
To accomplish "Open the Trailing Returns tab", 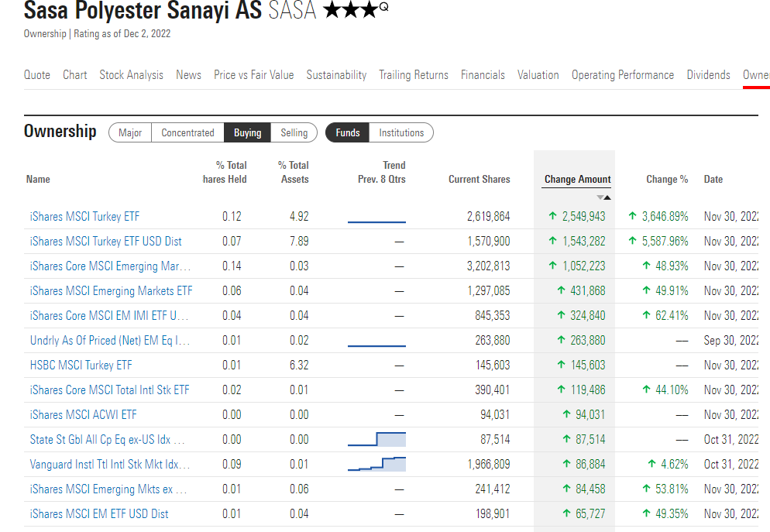I will 414,74.
